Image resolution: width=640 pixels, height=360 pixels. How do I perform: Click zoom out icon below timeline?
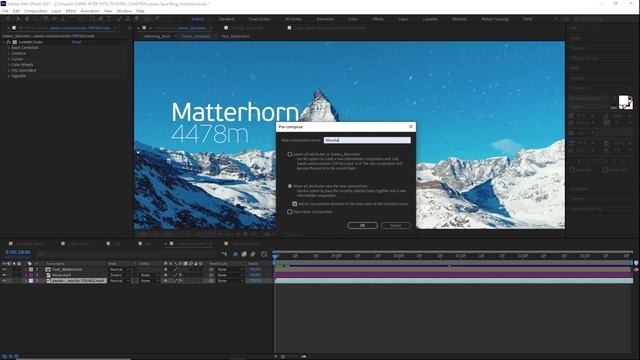point(276,356)
